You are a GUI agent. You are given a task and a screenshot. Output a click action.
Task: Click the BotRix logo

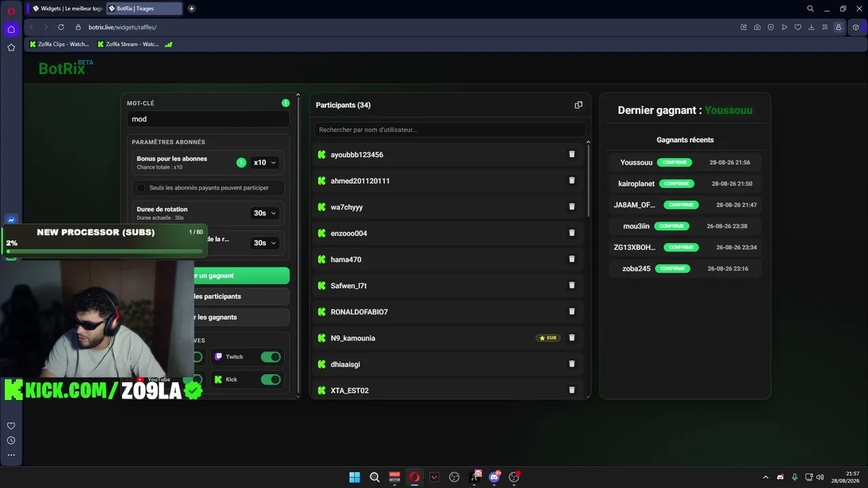click(66, 68)
